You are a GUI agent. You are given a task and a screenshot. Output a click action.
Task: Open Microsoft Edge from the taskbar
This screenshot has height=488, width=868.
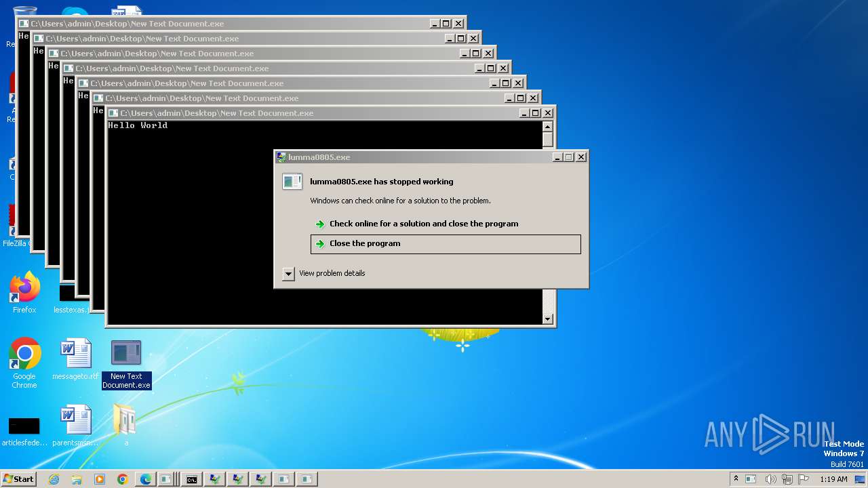(146, 479)
